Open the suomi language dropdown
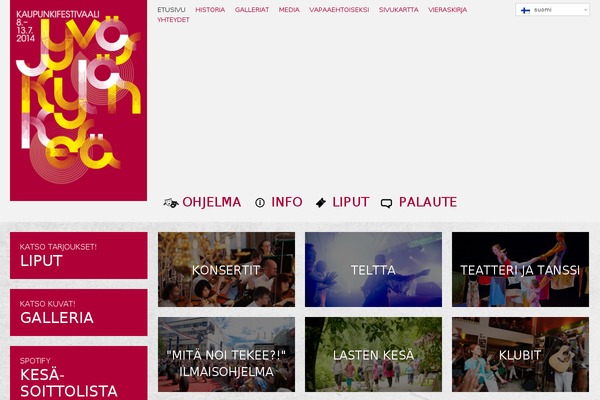Screen dimensions: 600x400 coord(552,10)
